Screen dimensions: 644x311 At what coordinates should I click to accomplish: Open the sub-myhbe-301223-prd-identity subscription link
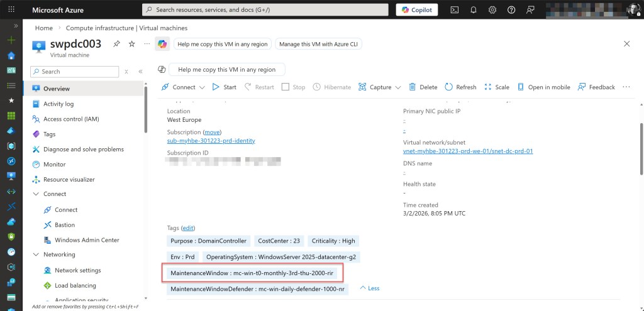[x=211, y=141]
